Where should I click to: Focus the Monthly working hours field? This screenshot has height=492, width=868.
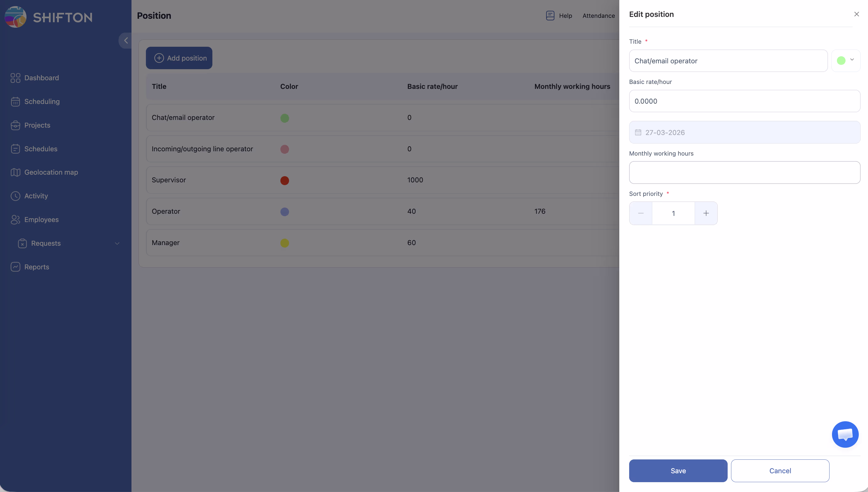point(744,173)
